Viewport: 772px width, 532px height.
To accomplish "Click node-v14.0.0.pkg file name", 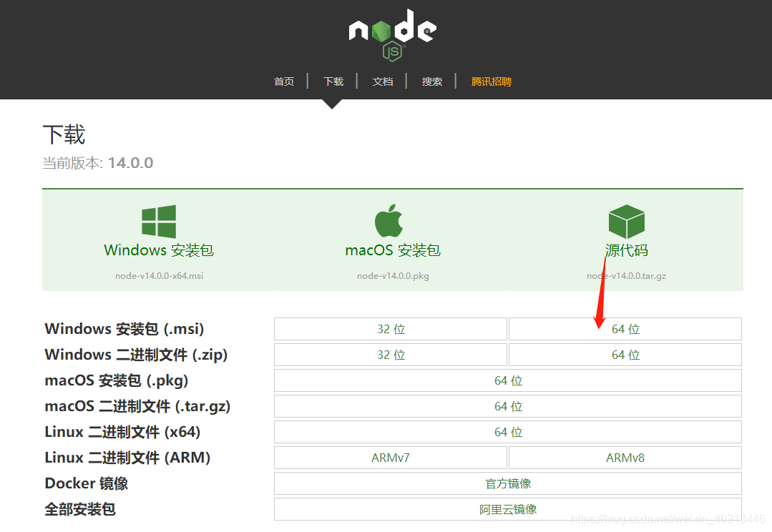I will [x=393, y=275].
